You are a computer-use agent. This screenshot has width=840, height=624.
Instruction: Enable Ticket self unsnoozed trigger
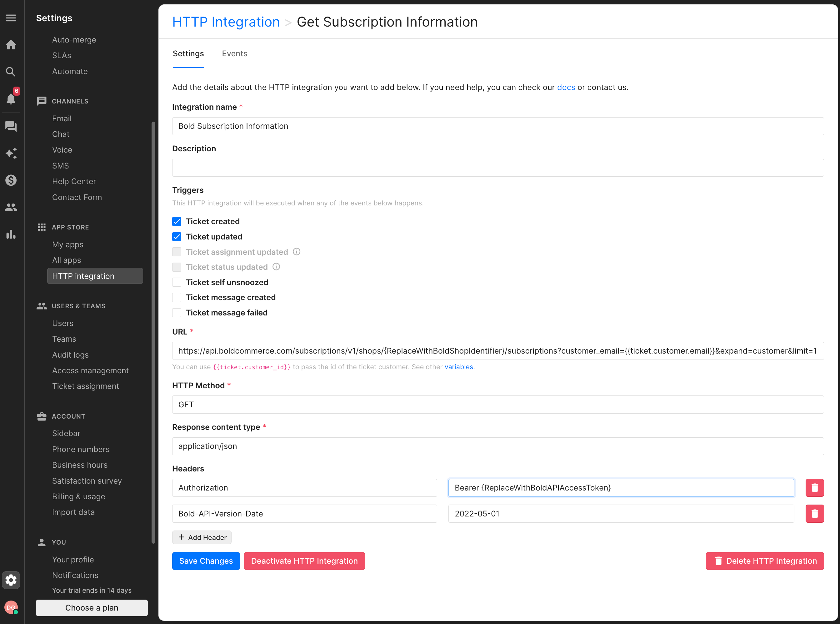point(177,282)
